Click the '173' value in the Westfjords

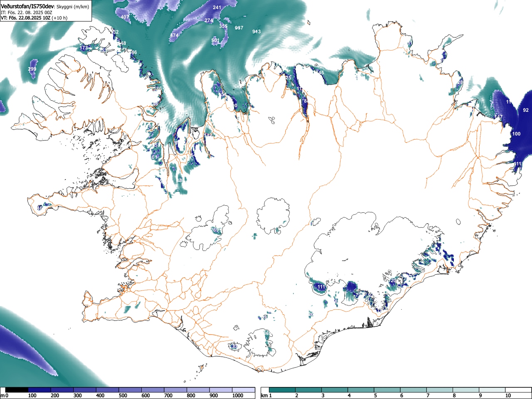click(x=84, y=48)
